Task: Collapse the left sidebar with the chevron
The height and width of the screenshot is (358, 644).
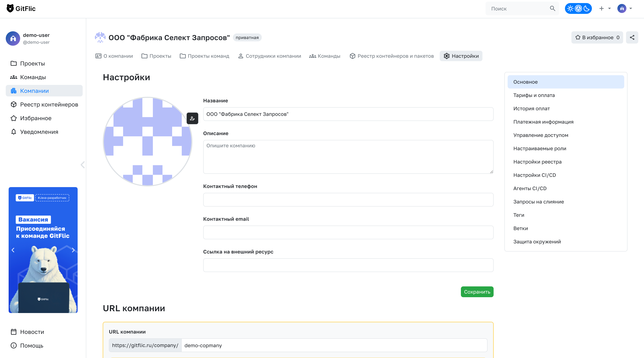Action: [x=83, y=165]
